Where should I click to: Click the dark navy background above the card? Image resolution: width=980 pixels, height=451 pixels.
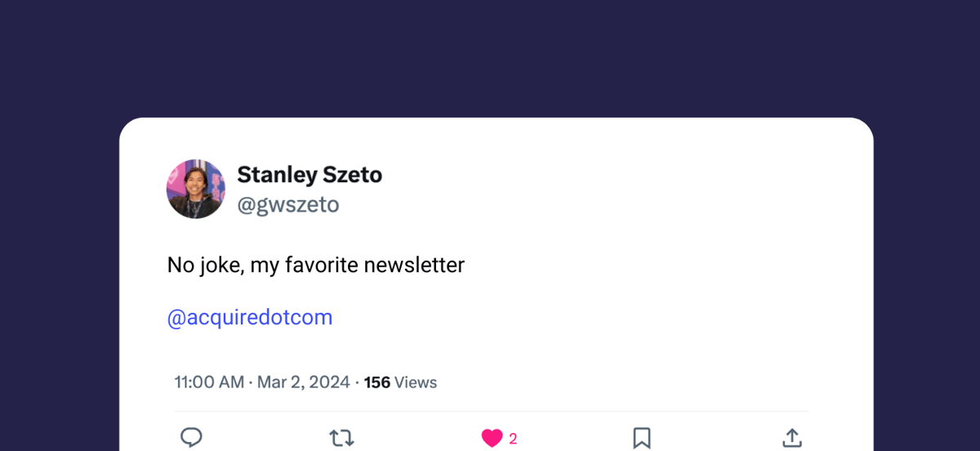click(x=490, y=57)
